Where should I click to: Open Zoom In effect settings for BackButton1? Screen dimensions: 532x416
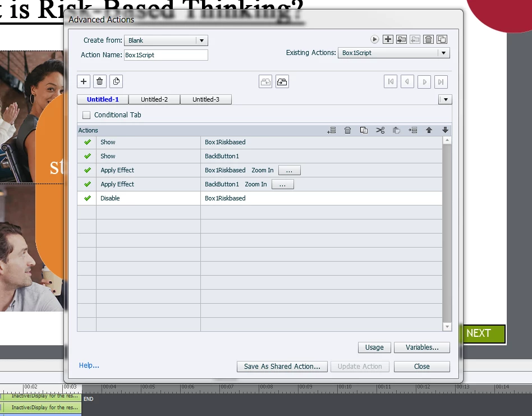click(x=283, y=184)
